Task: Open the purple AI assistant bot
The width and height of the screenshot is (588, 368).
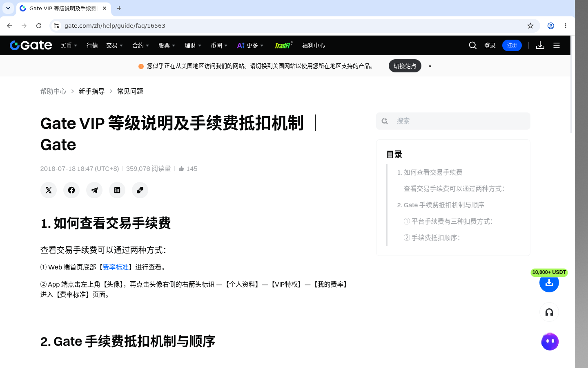Action: point(550,342)
